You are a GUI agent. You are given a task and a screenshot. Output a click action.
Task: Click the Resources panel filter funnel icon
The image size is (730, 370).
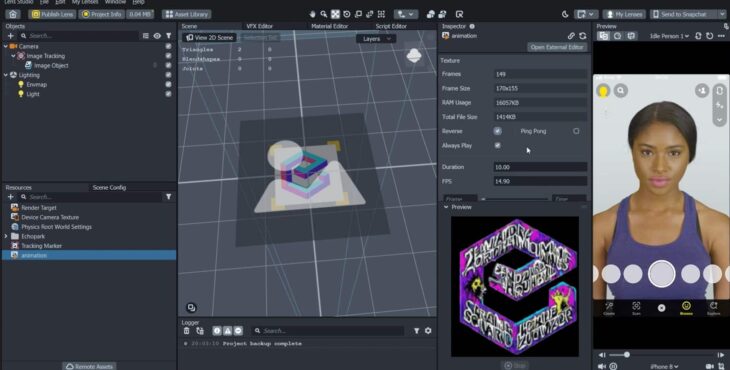(x=169, y=197)
